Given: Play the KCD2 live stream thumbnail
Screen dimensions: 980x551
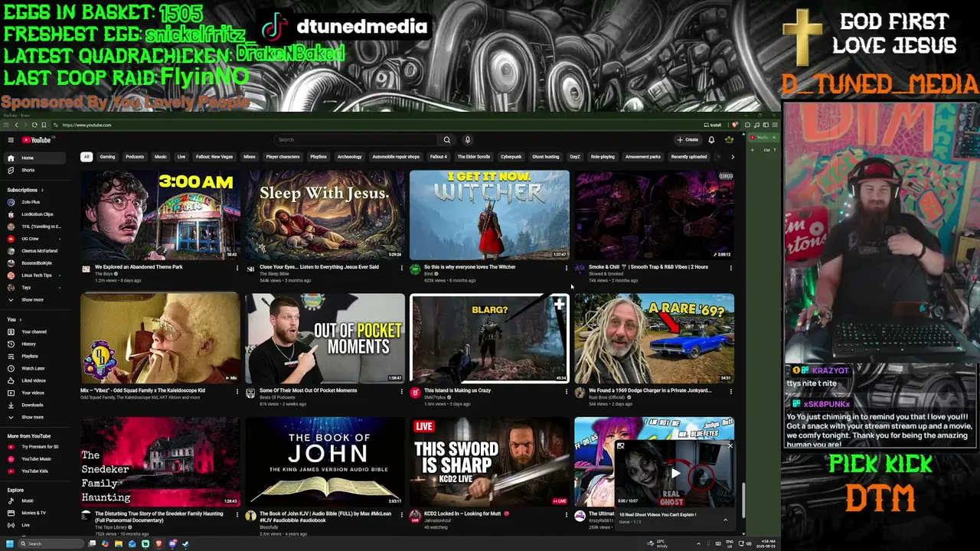Looking at the screenshot, I should point(489,461).
